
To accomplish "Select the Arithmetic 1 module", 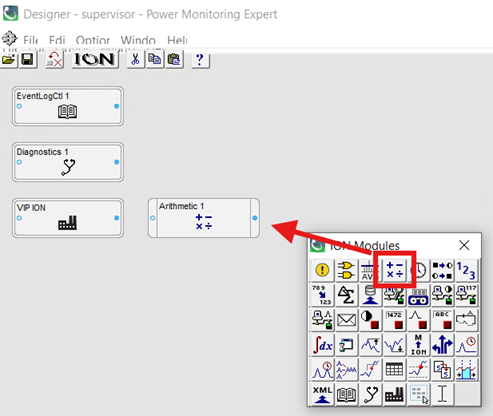I will tap(204, 218).
